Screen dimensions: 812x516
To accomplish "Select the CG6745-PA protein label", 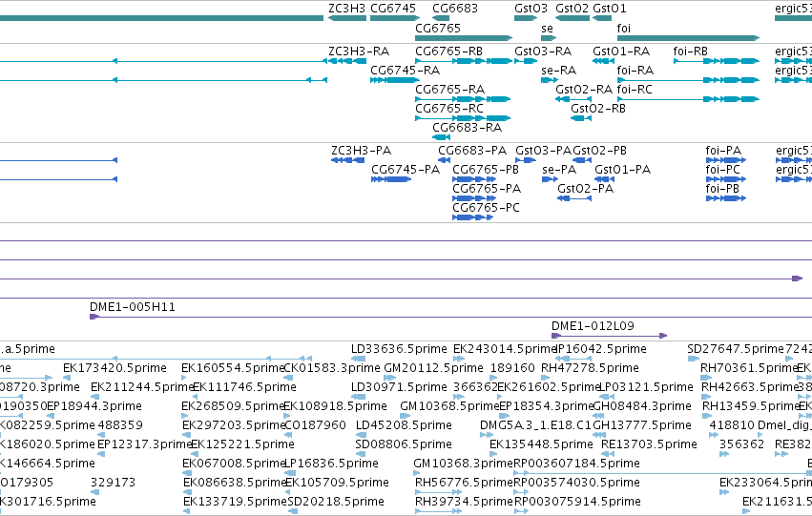I will [x=406, y=170].
